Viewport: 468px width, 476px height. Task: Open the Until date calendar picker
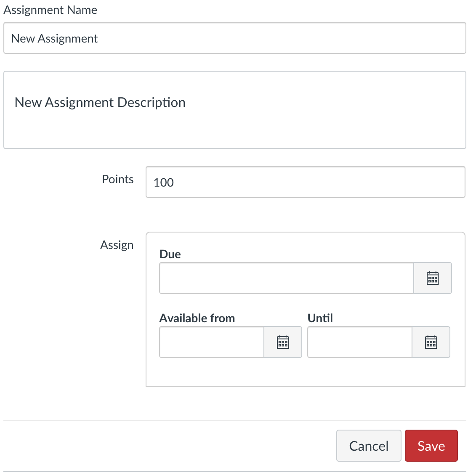click(431, 342)
